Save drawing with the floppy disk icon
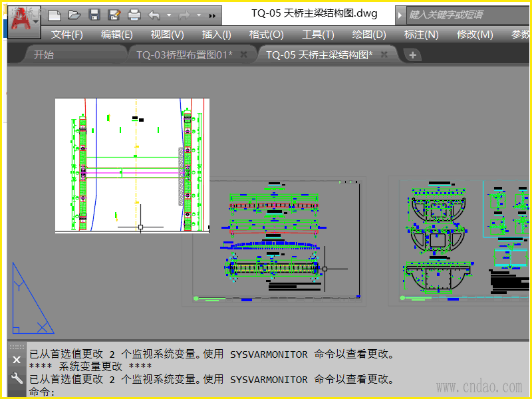532x399 pixels. tap(94, 15)
